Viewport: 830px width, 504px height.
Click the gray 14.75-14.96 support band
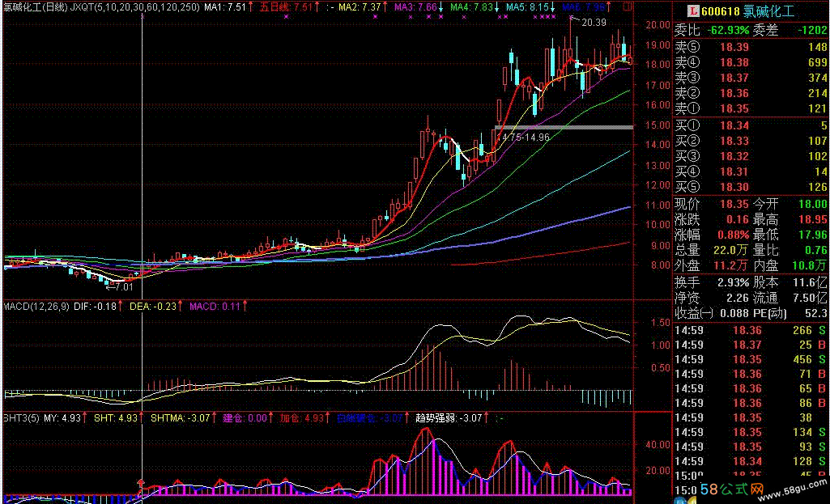564,128
